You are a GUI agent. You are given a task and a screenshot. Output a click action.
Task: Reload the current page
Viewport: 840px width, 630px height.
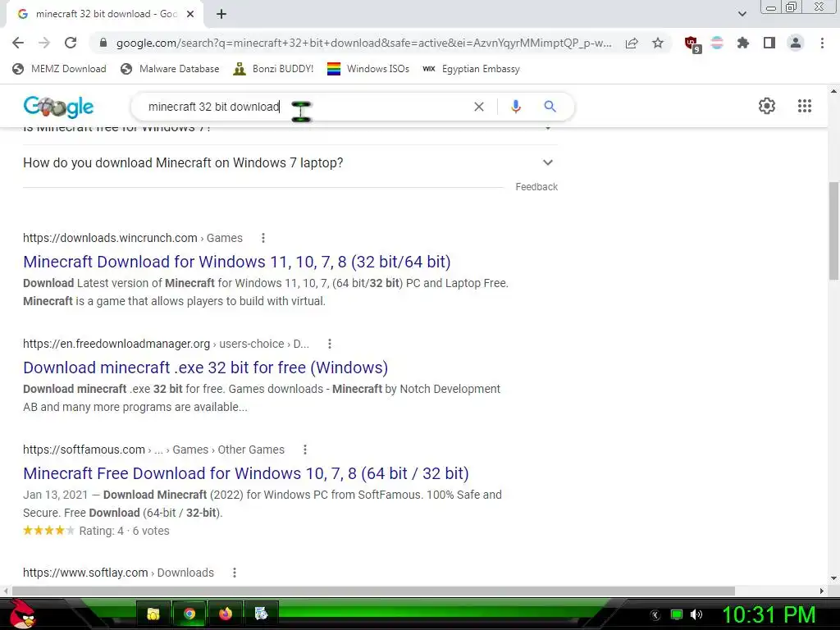(x=71, y=43)
